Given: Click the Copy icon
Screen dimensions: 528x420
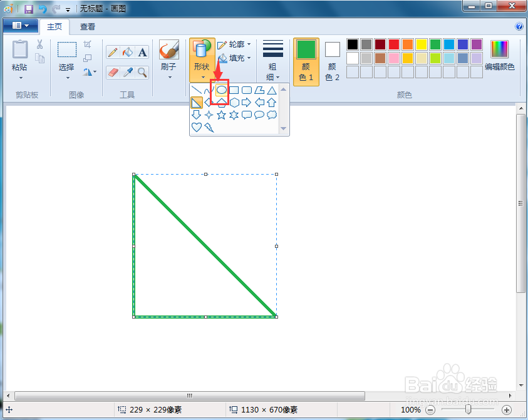Looking at the screenshot, I should 39,59.
